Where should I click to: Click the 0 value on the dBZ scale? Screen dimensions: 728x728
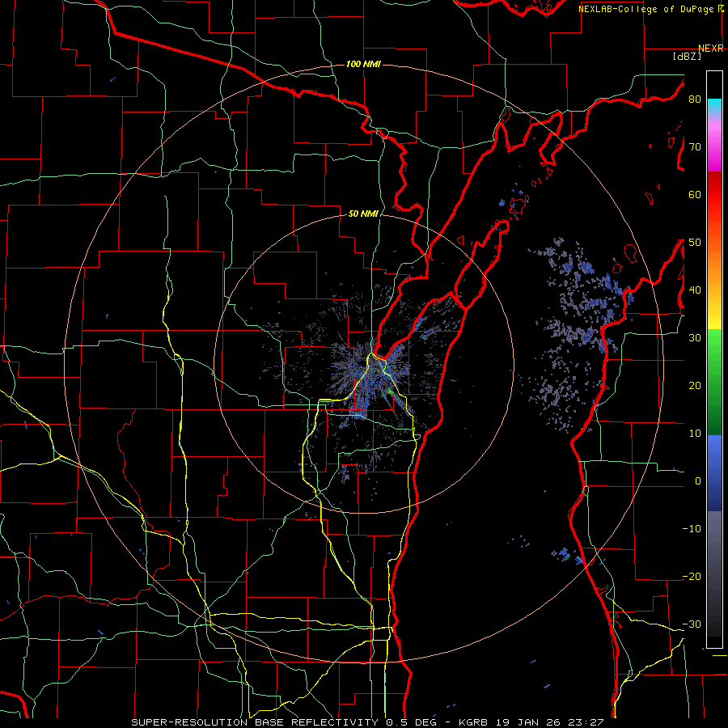[x=697, y=481]
